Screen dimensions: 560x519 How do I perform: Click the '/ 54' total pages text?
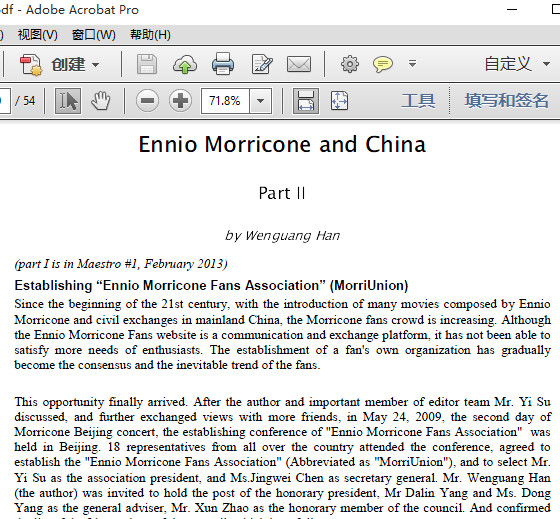click(x=25, y=101)
